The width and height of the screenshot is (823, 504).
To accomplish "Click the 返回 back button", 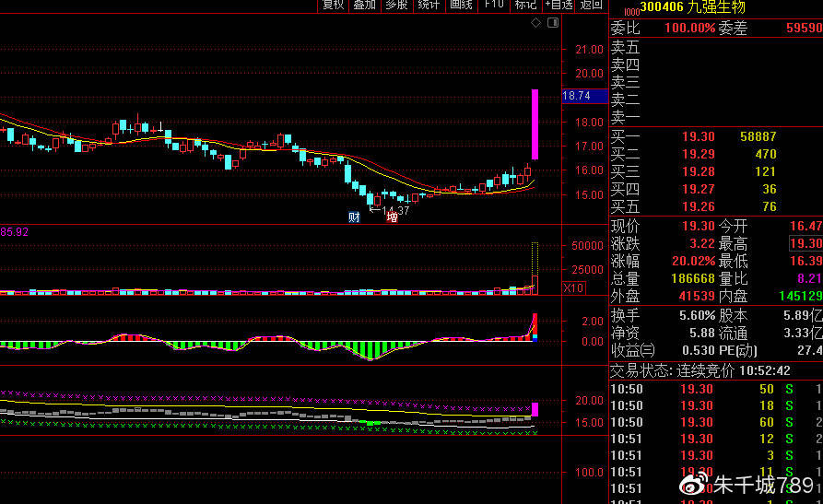I will pos(591,6).
